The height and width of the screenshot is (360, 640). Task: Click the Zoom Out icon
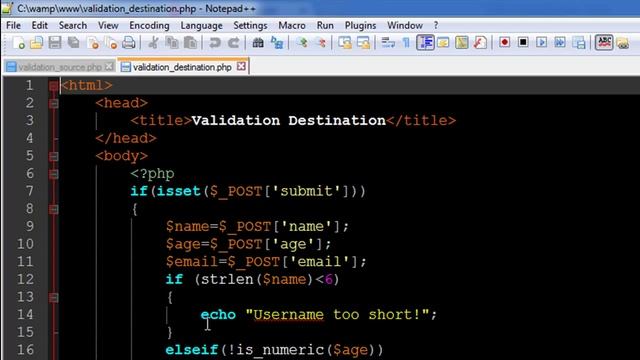321,42
